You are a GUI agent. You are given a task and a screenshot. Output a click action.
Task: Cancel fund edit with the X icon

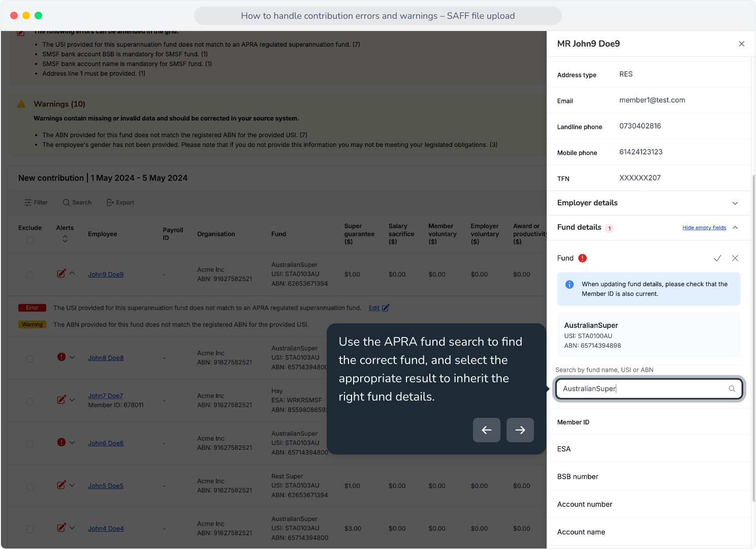tap(735, 258)
